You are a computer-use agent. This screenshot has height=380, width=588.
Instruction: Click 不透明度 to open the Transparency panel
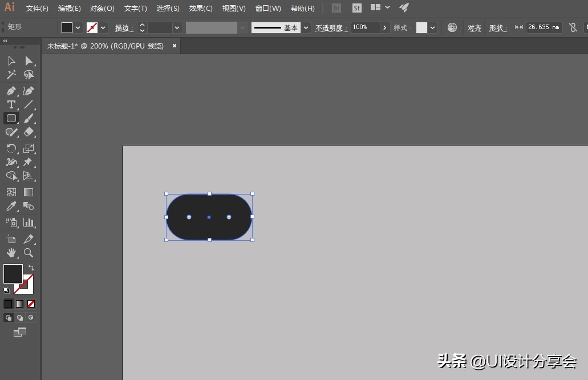pos(331,27)
